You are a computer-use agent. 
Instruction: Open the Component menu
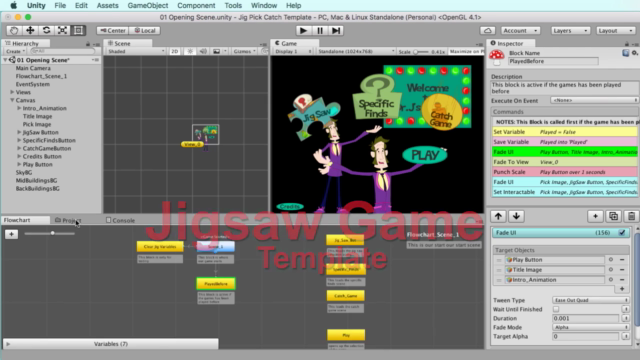tap(196, 5)
